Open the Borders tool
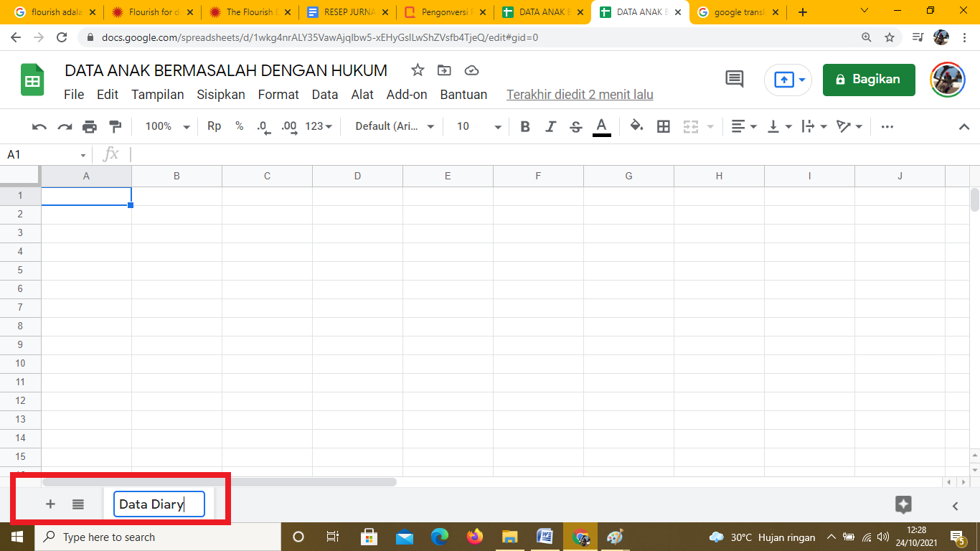This screenshot has height=551, width=980. click(x=664, y=127)
